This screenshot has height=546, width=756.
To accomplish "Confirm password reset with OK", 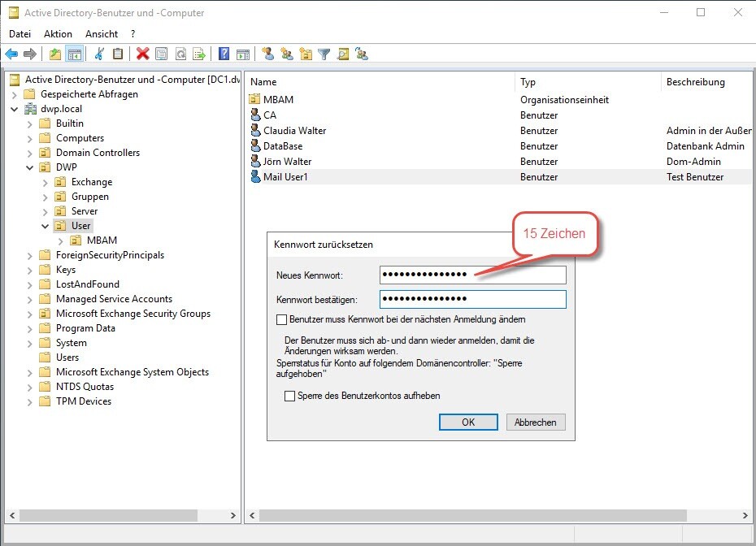I will 468,422.
